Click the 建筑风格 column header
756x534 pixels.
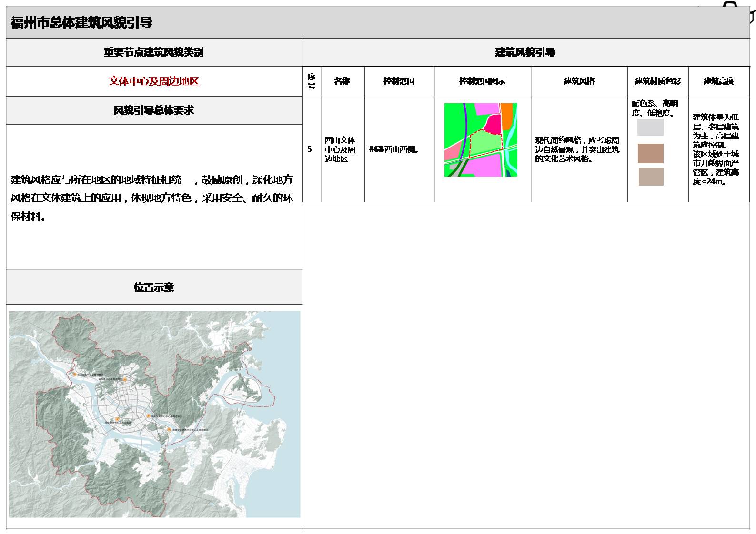click(x=579, y=81)
